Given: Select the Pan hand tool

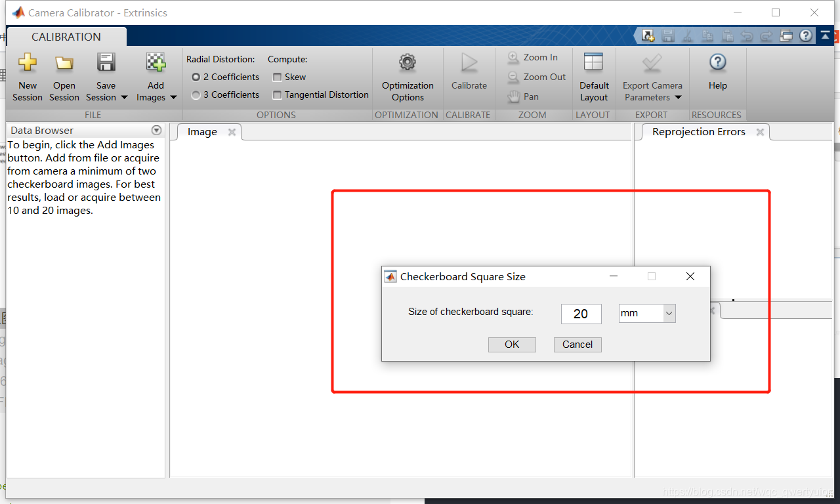Looking at the screenshot, I should pos(524,96).
